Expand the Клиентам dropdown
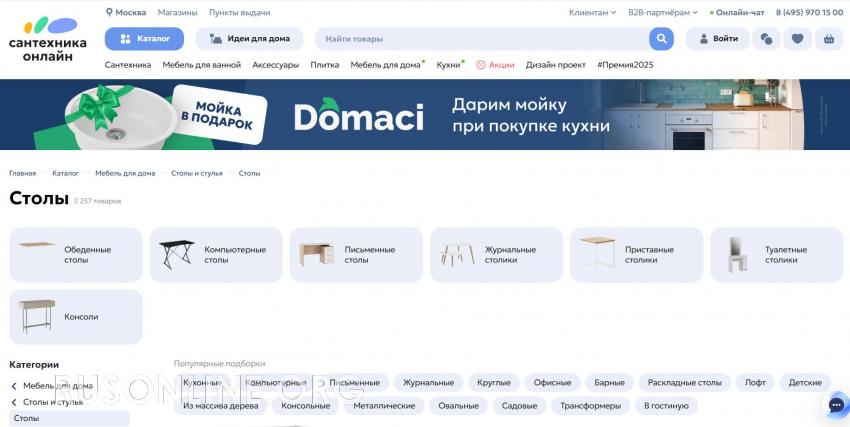 point(592,12)
